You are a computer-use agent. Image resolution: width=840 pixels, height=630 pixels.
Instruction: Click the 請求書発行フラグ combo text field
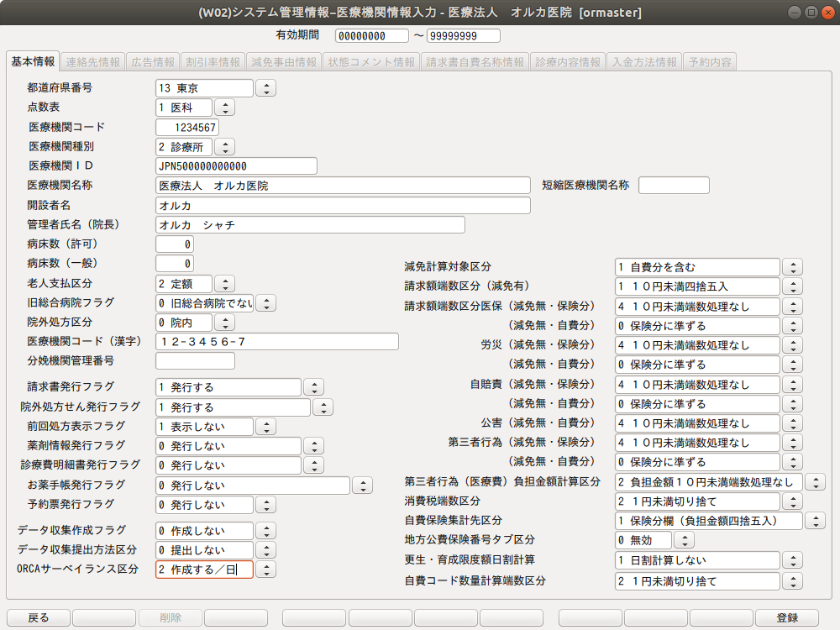[228, 387]
